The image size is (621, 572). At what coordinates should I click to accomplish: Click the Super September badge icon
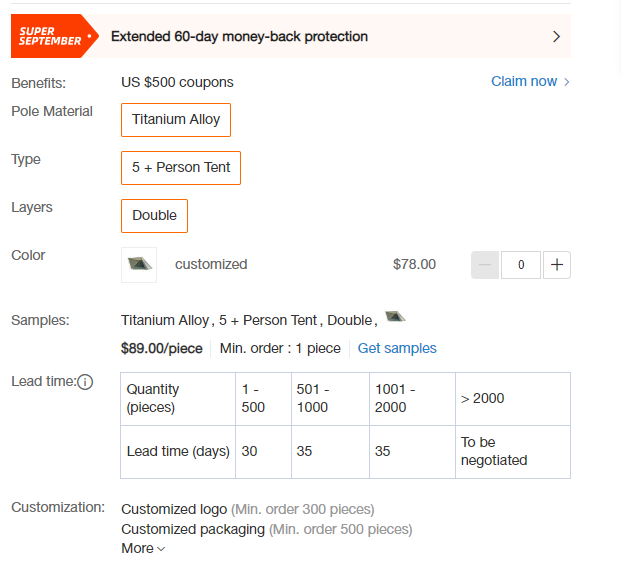(x=55, y=36)
